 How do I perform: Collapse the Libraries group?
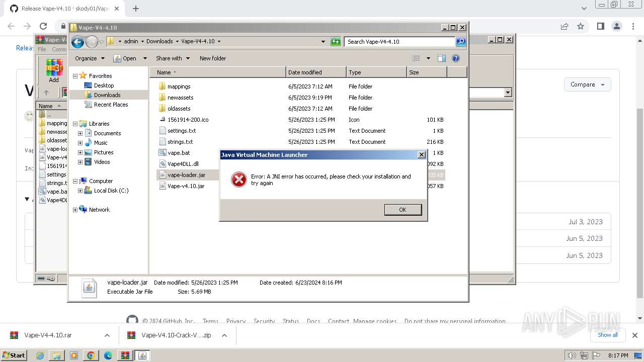coord(75,124)
